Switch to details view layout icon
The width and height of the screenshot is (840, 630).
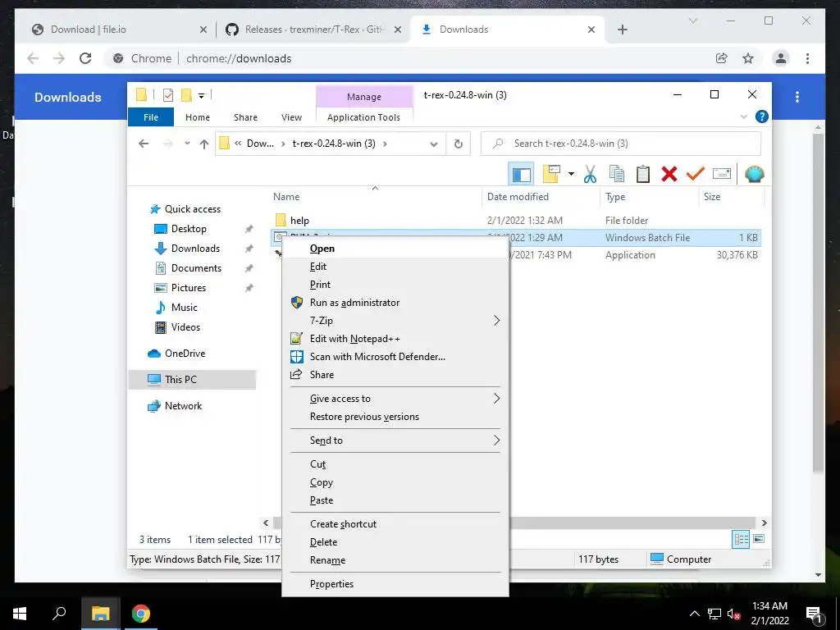point(741,539)
